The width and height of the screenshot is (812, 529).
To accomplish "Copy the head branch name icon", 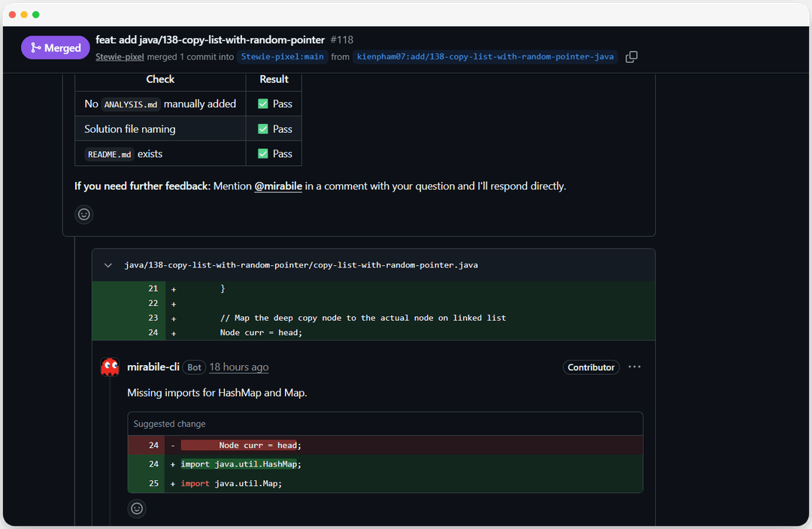I will coord(632,57).
